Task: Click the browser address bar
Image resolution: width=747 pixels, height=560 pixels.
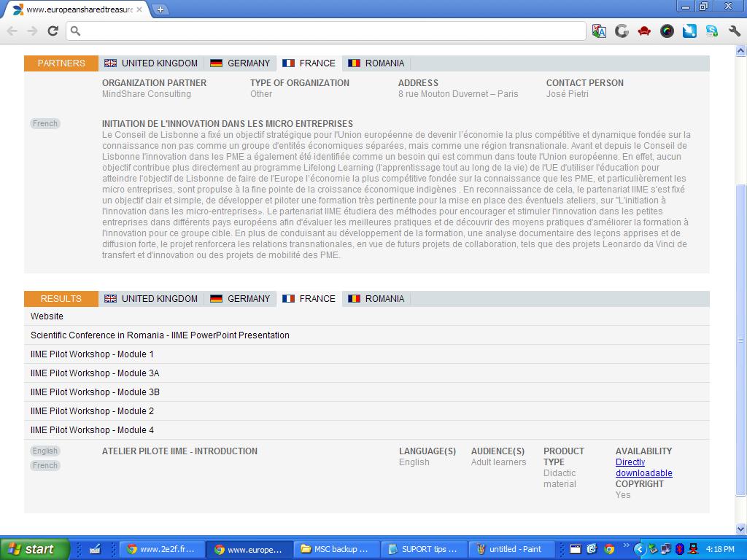Action: click(326, 31)
